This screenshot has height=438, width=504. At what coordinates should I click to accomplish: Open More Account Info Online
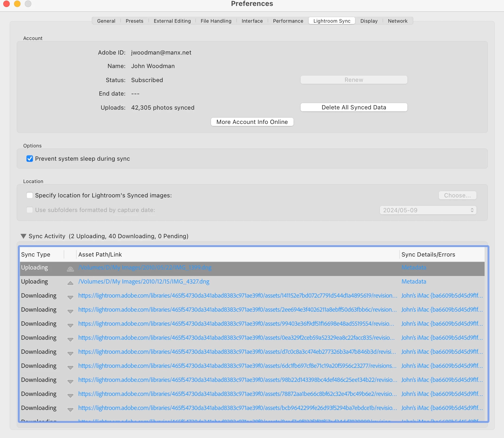coord(252,122)
